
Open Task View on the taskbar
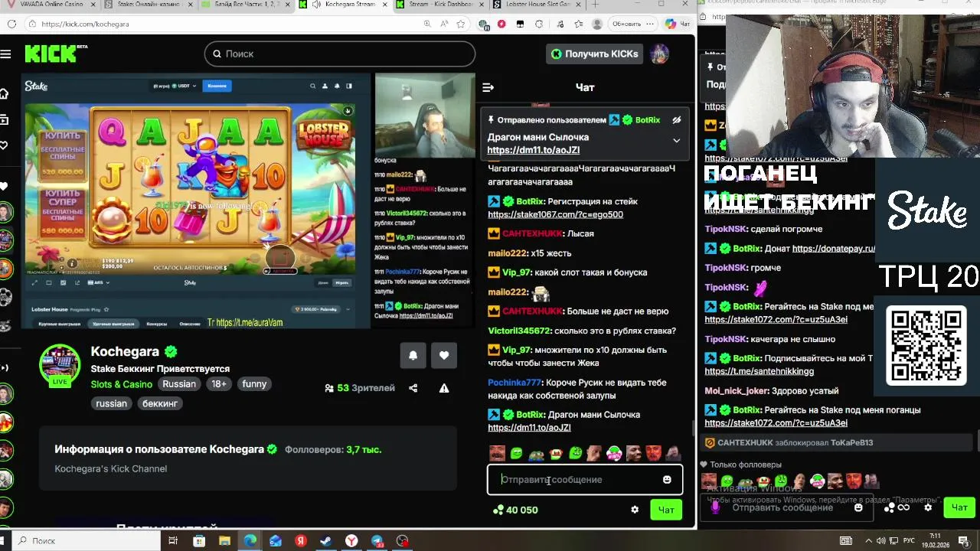173,540
